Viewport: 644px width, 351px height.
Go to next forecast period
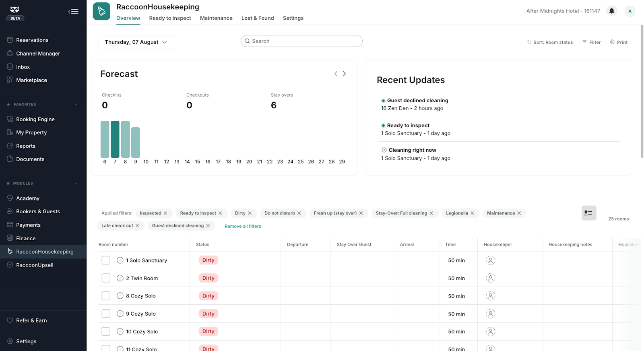click(344, 74)
